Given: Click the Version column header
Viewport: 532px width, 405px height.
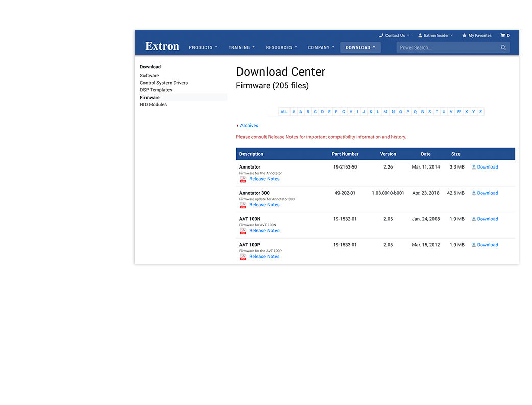Looking at the screenshot, I should point(388,154).
